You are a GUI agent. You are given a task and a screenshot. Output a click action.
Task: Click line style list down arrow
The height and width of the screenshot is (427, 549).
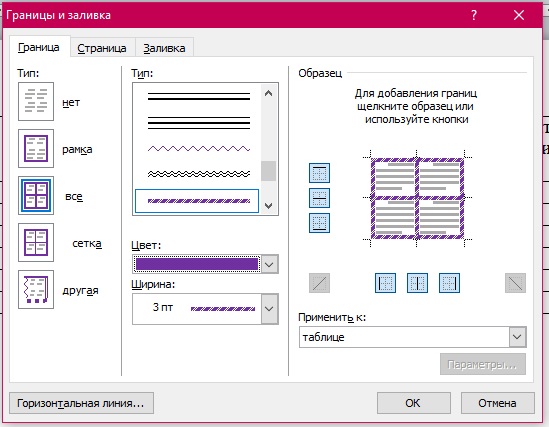click(x=269, y=205)
